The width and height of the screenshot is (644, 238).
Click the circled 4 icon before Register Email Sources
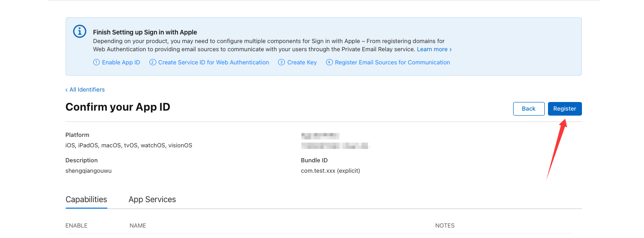[329, 63]
